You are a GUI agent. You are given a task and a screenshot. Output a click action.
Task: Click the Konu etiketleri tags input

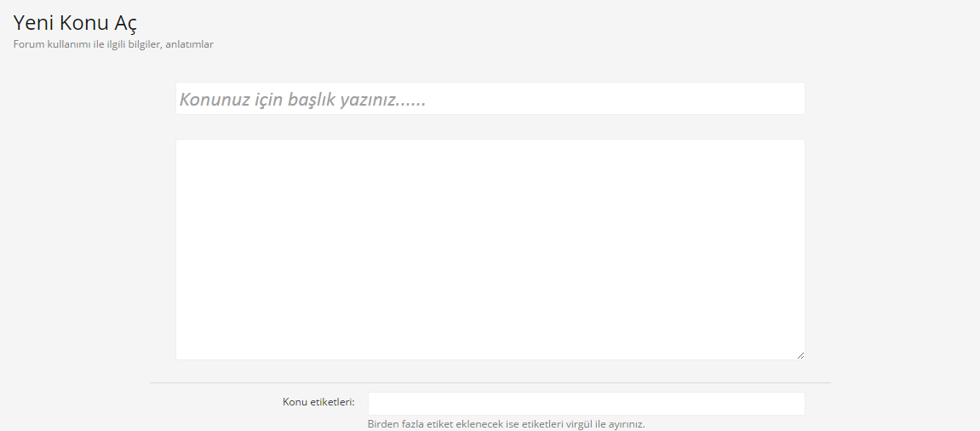(587, 404)
